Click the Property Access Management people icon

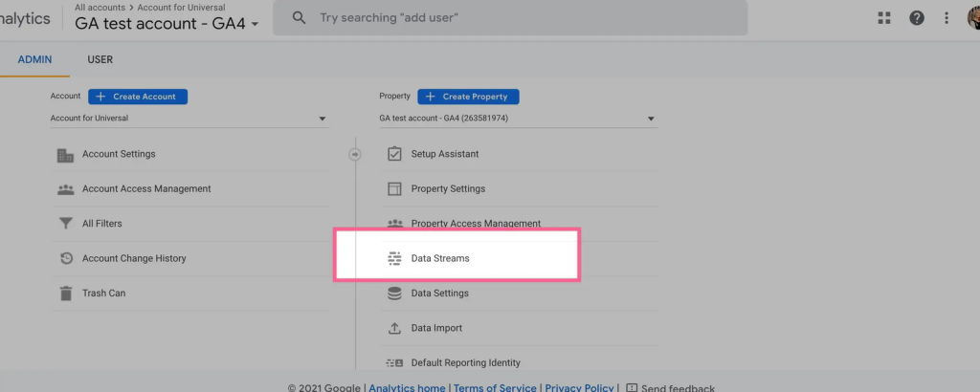pyautogui.click(x=394, y=224)
